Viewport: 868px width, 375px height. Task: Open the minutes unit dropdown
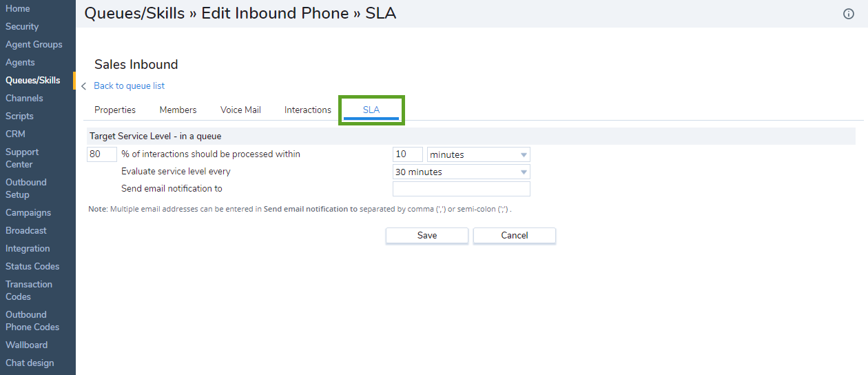(479, 154)
